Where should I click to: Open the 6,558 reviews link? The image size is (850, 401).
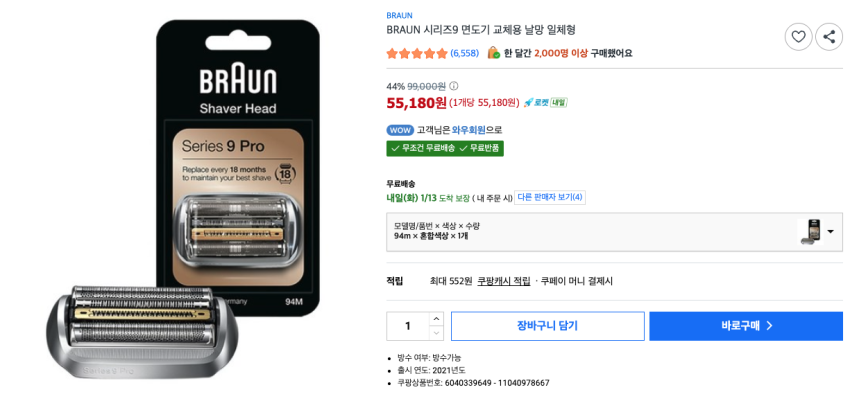465,53
